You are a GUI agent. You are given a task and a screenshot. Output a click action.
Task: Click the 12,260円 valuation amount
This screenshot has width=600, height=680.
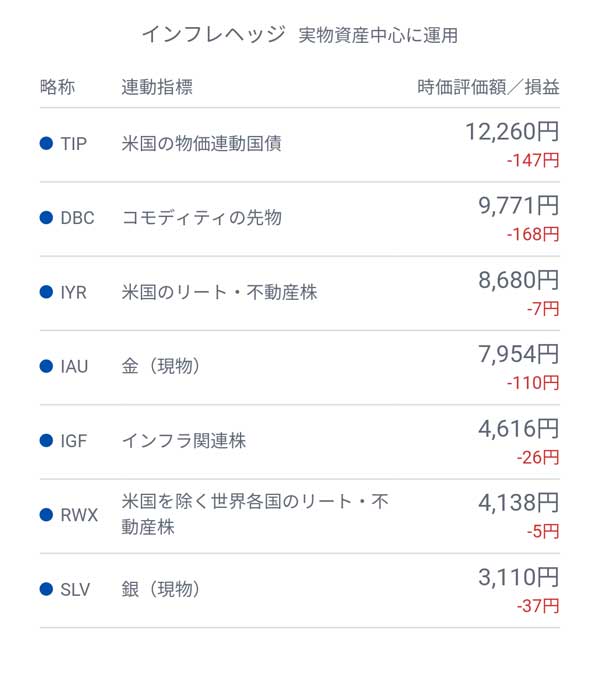click(x=511, y=131)
